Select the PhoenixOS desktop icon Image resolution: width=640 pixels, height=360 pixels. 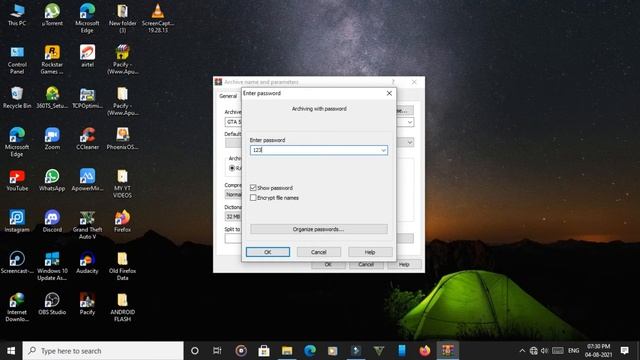point(122,139)
